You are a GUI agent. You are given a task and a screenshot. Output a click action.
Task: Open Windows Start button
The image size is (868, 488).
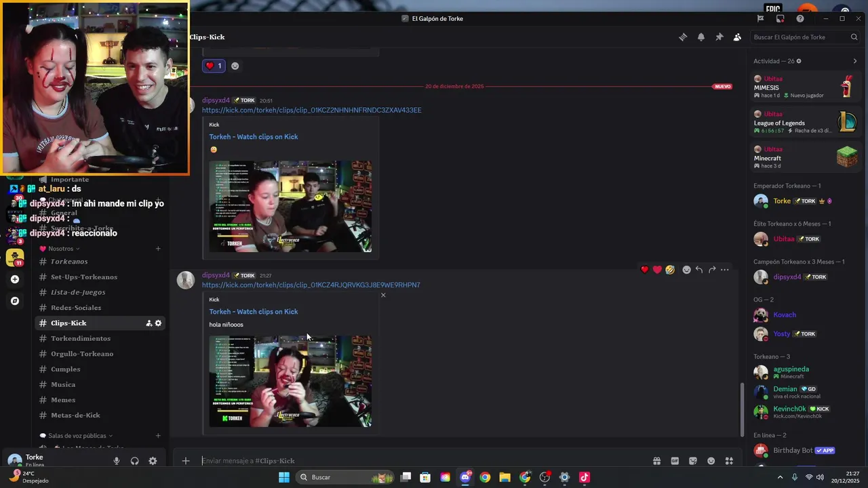(x=284, y=477)
